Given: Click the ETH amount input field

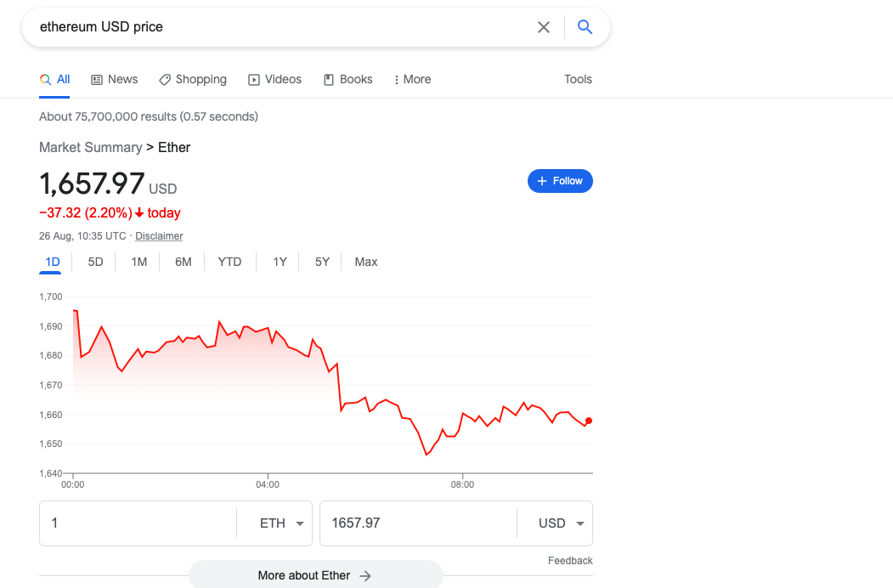Looking at the screenshot, I should 136,523.
